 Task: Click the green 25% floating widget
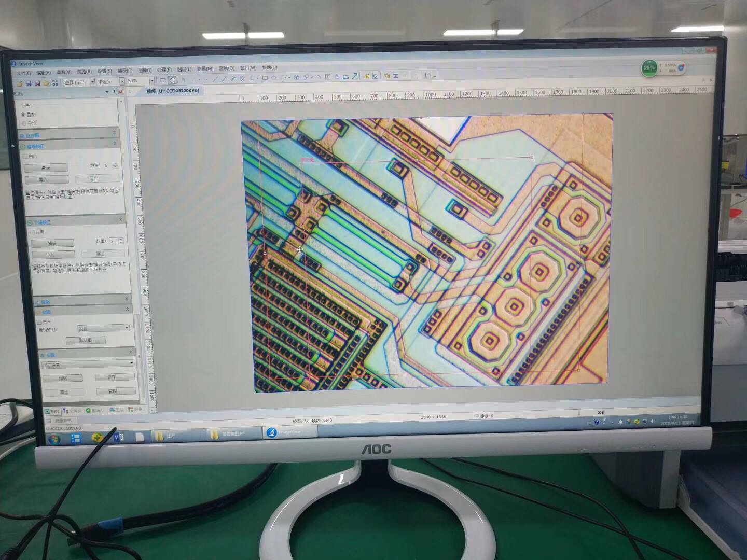pos(649,67)
